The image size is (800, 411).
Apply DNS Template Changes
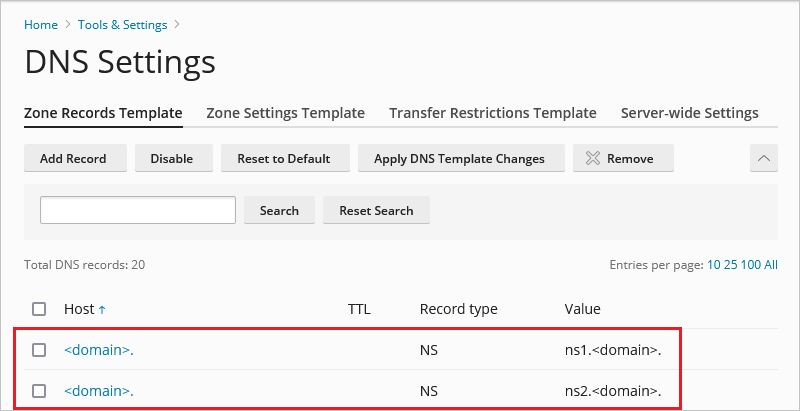pyautogui.click(x=459, y=158)
